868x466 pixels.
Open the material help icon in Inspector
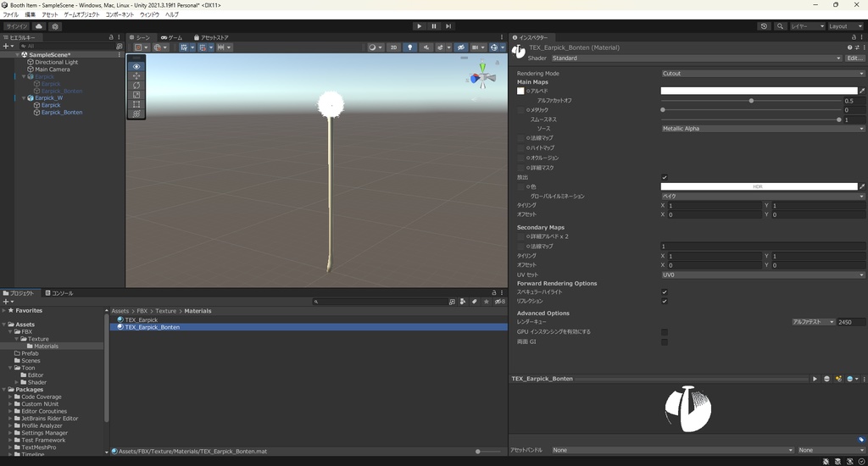coord(849,47)
